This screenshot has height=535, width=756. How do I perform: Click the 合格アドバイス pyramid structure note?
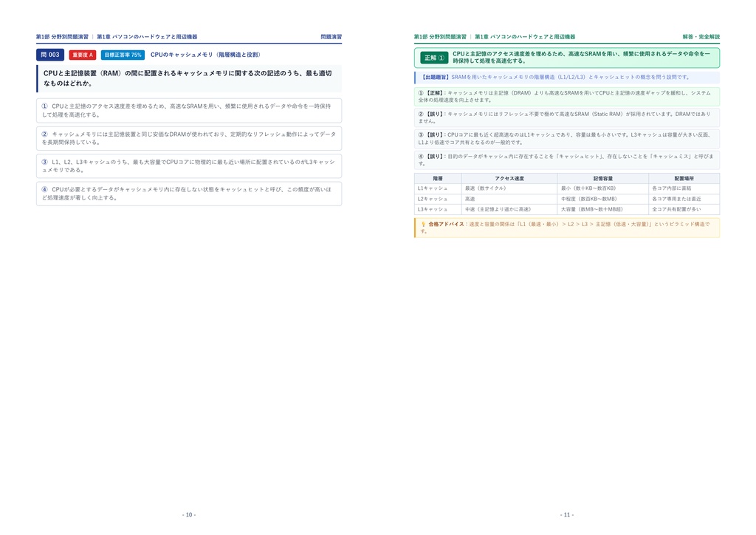(x=567, y=228)
